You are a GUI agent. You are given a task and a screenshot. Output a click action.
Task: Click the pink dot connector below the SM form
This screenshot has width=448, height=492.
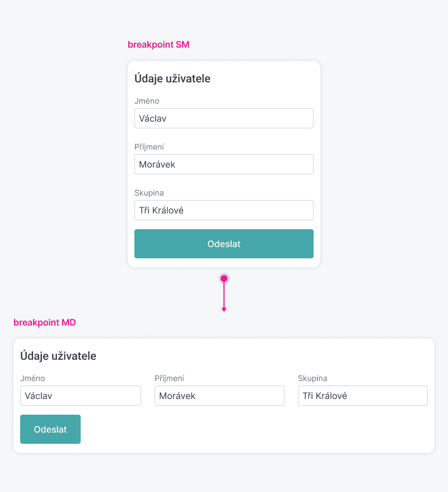224,279
